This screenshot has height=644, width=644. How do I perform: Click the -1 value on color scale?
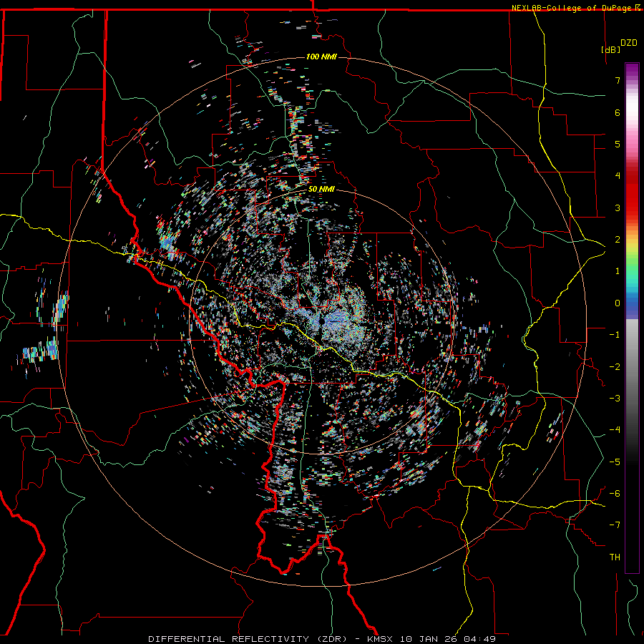(x=615, y=335)
